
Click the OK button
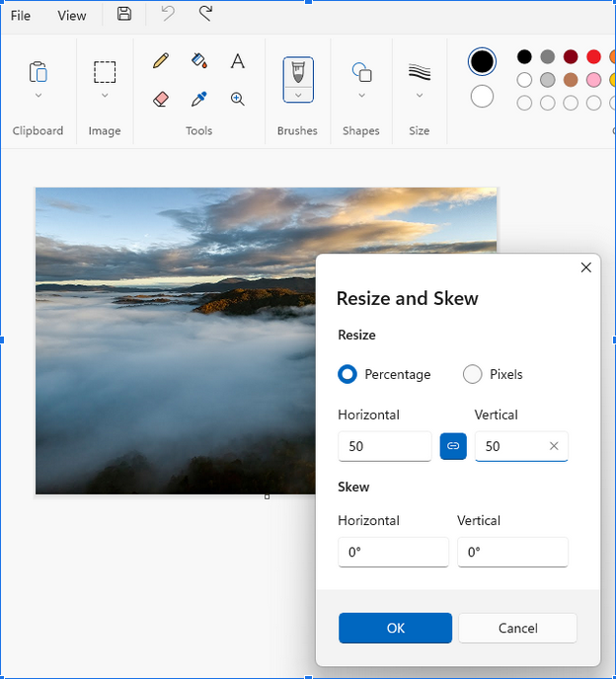pos(396,628)
